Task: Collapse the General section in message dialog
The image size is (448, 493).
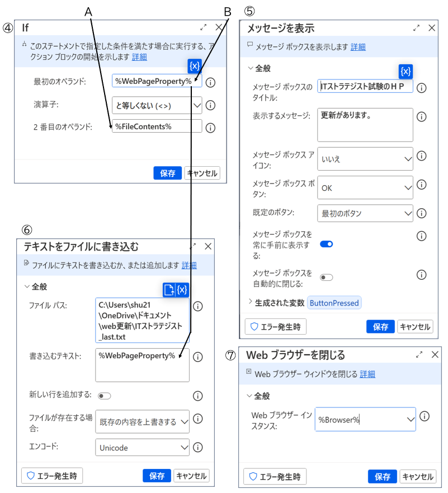Action: pyautogui.click(x=250, y=68)
